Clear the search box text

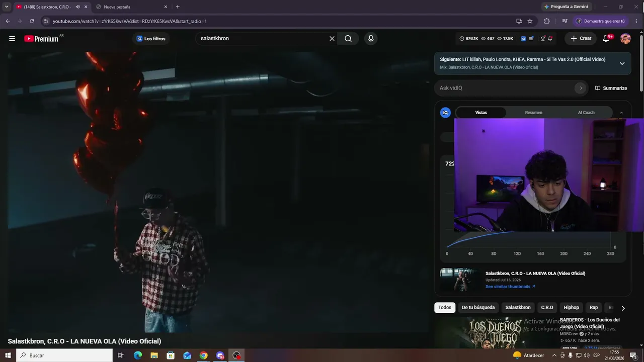(x=332, y=39)
